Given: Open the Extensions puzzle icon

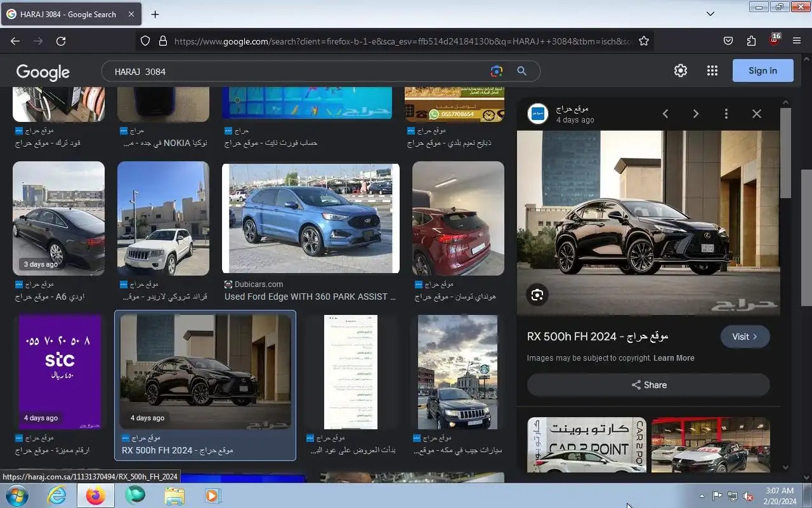Looking at the screenshot, I should coord(751,41).
